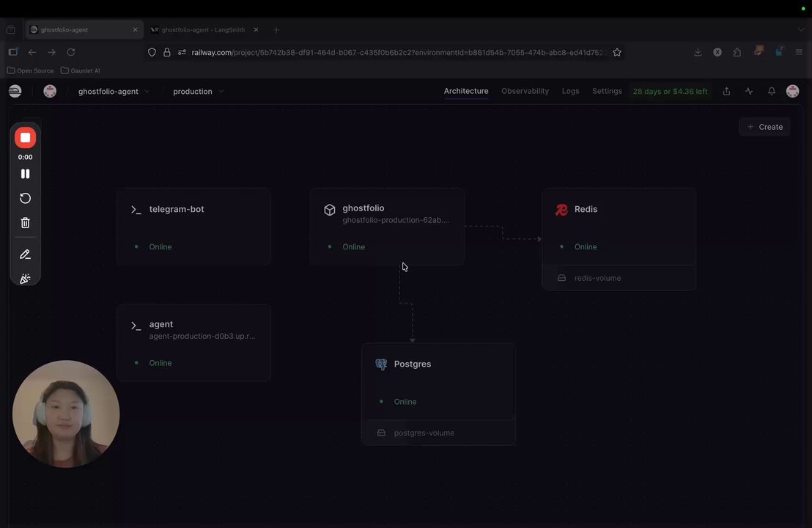Open project Settings tab
The width and height of the screenshot is (812, 528).
(x=606, y=91)
